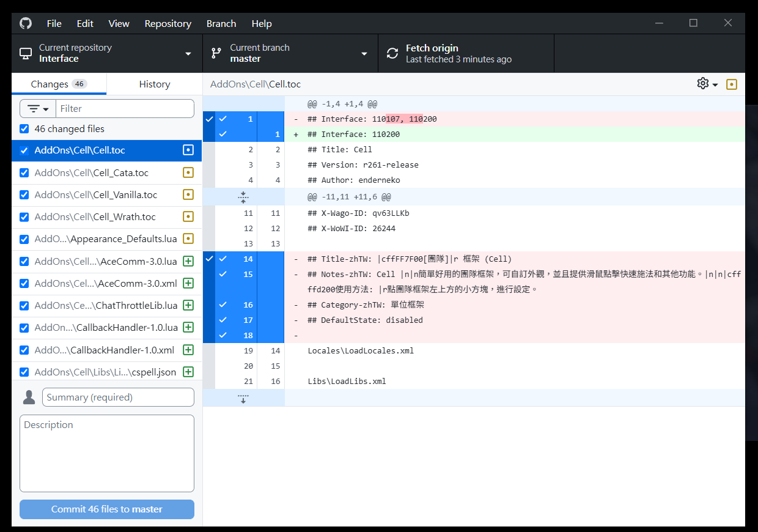Click added badge on cspell.json row
The image size is (758, 532).
click(188, 372)
